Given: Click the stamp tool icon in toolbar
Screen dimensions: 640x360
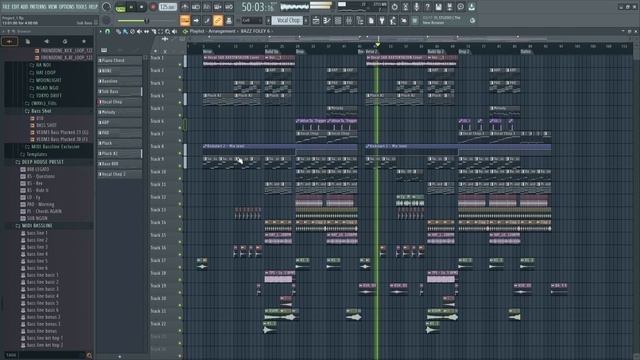Looking at the screenshot, I should tap(229, 20).
